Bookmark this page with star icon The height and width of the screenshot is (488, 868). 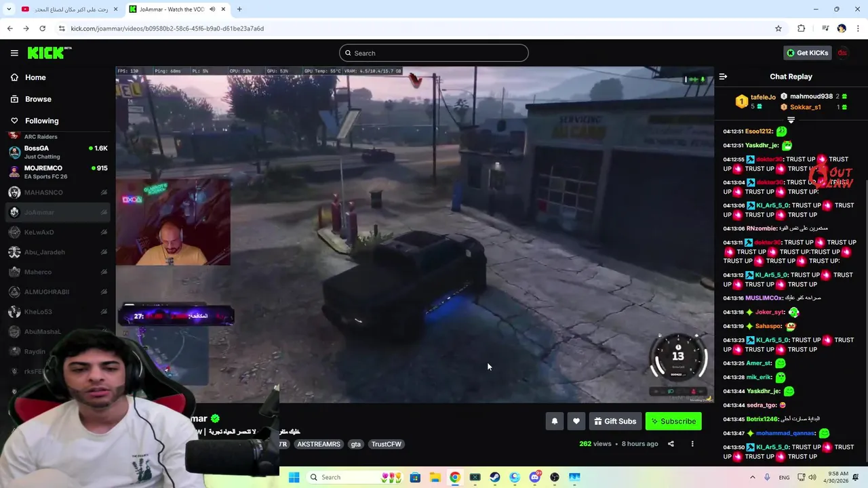point(778,28)
